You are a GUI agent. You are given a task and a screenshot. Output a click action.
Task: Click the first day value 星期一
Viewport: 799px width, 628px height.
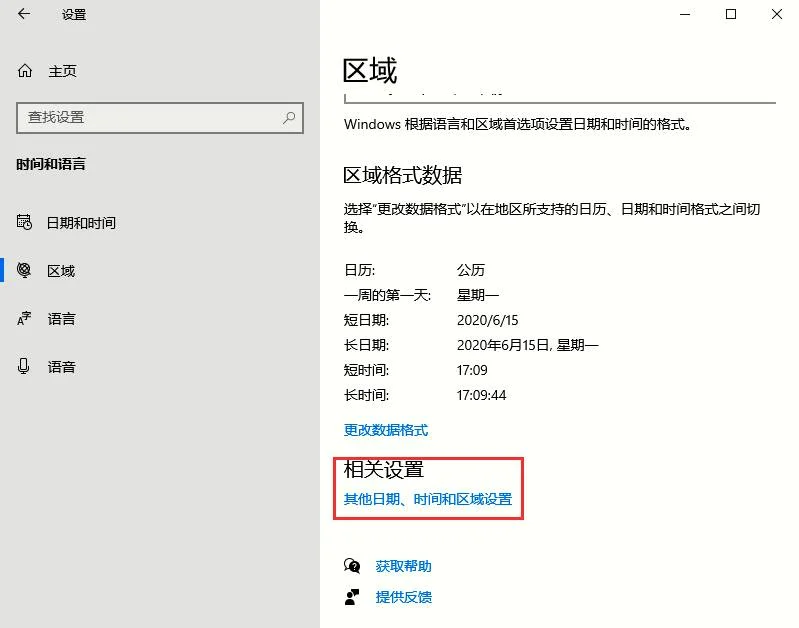[478, 295]
